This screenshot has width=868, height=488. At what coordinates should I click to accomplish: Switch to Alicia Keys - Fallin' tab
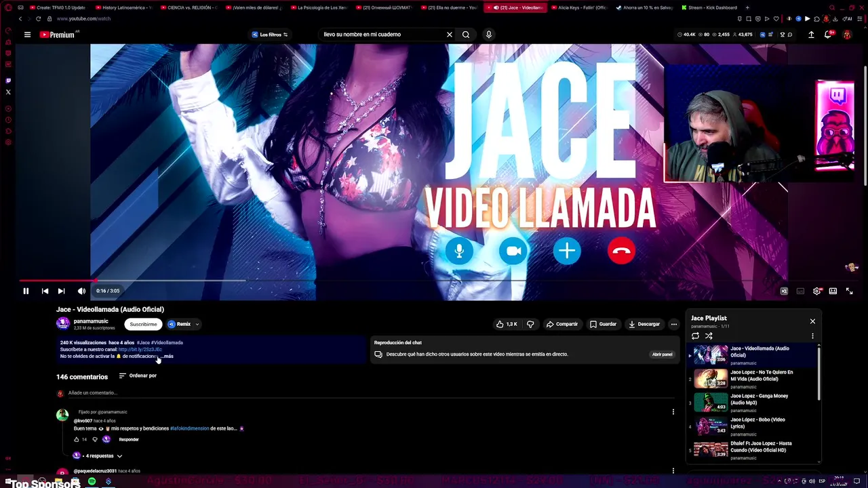(x=580, y=7)
